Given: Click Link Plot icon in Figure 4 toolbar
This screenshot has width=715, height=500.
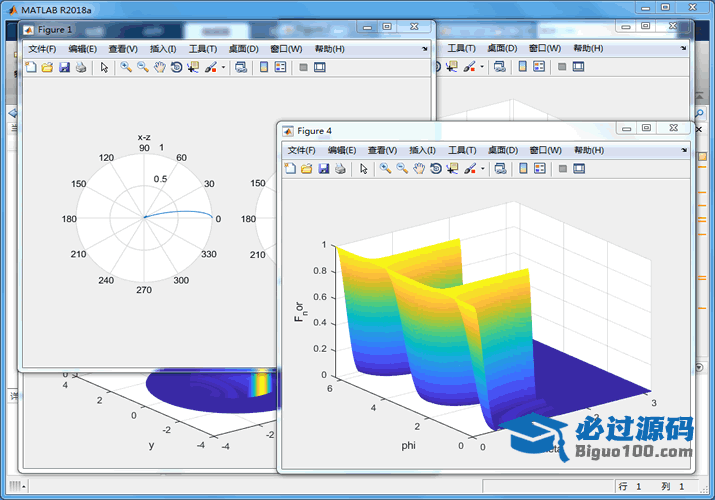Looking at the screenshot, I should point(500,169).
